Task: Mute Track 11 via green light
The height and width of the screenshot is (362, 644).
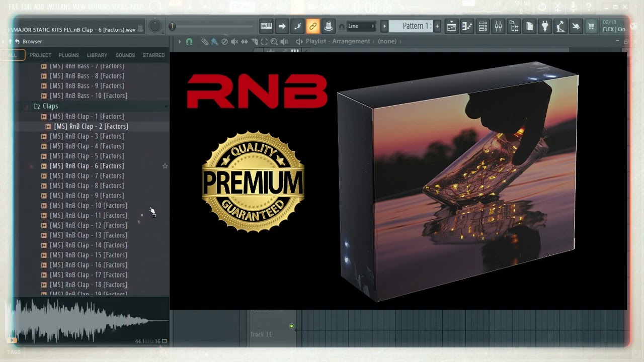Action: pyautogui.click(x=291, y=326)
